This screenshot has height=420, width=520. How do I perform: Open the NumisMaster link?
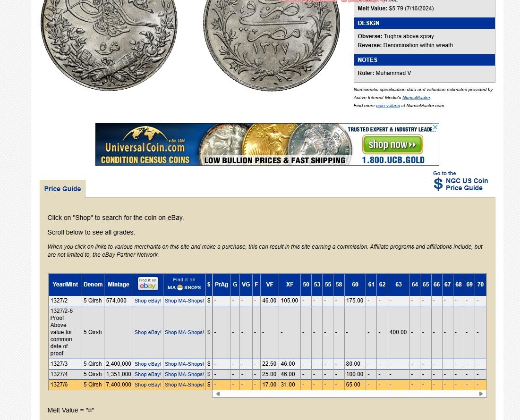point(416,98)
